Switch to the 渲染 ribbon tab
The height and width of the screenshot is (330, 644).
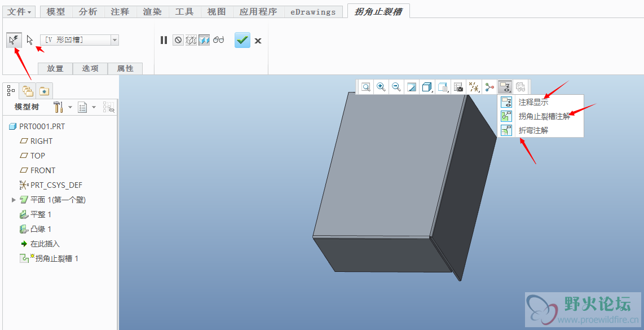[x=152, y=12]
